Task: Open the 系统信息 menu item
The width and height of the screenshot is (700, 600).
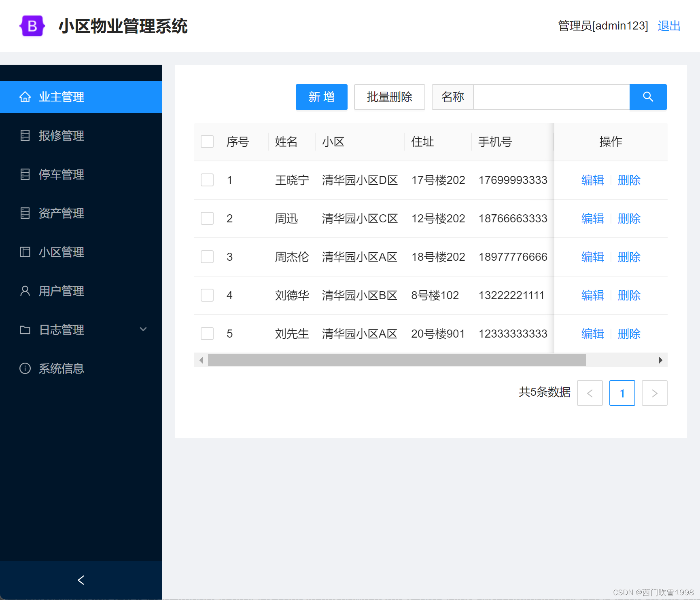Action: point(81,368)
